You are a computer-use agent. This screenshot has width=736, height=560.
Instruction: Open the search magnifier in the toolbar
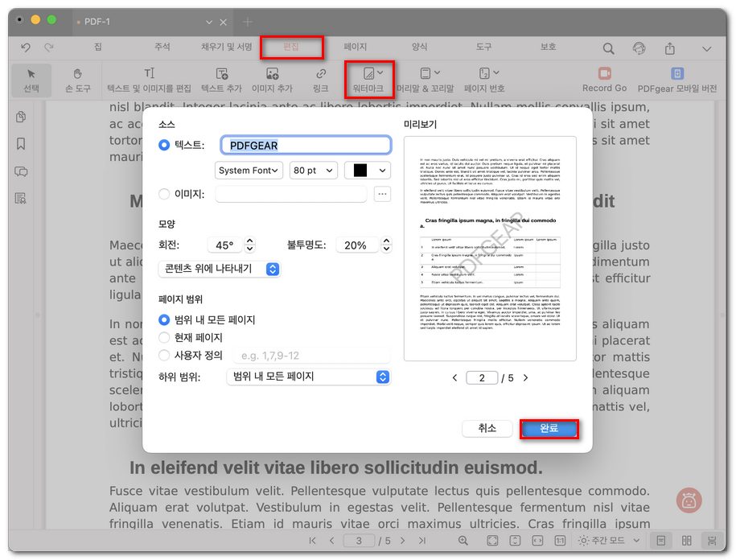point(608,47)
